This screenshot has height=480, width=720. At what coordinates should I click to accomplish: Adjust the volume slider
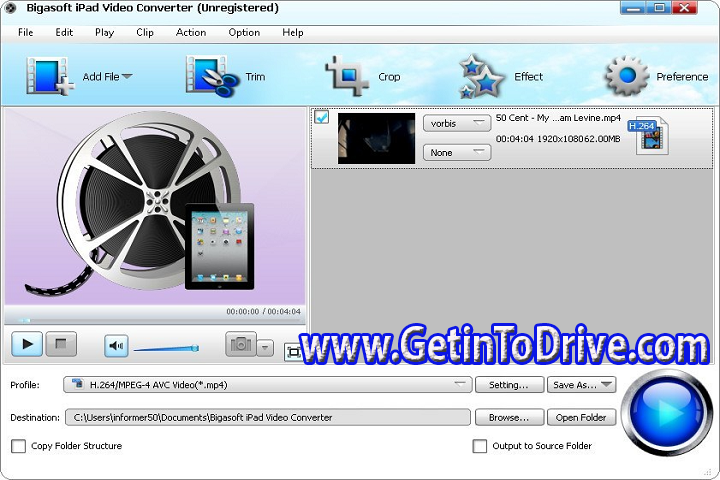[166, 349]
